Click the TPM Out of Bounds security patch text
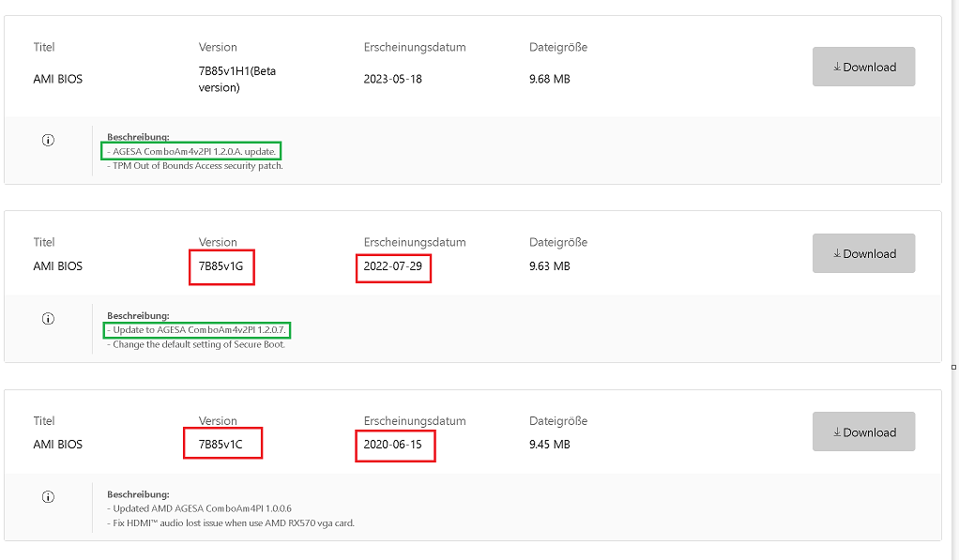 (x=195, y=166)
